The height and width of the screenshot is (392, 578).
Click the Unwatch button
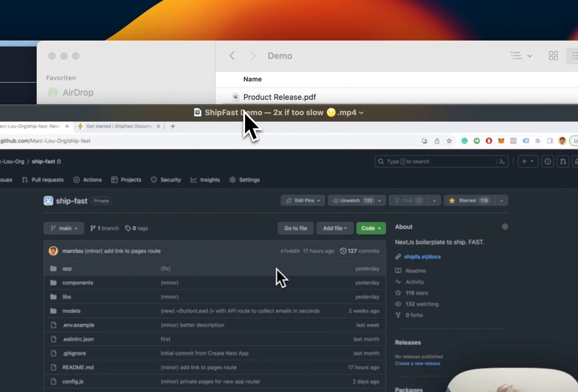(351, 200)
